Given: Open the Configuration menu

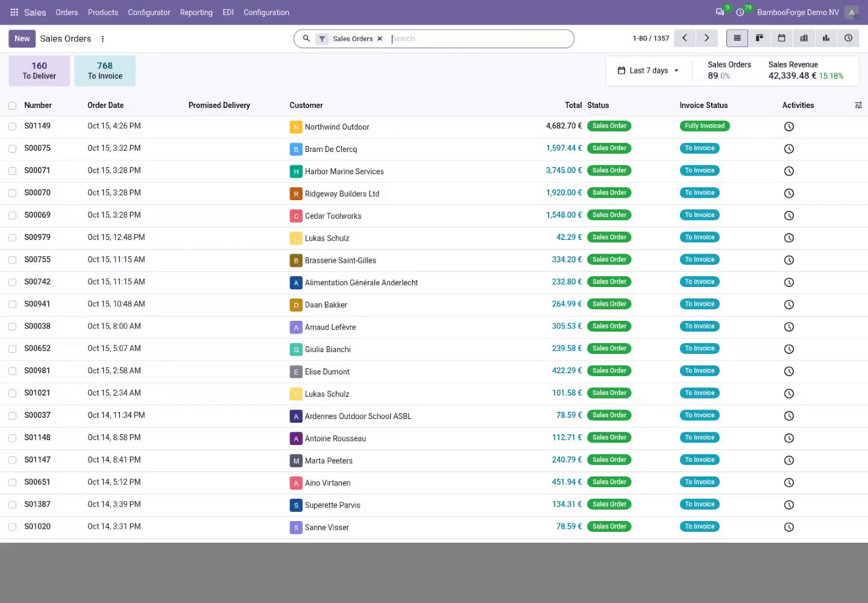Looking at the screenshot, I should point(266,12).
